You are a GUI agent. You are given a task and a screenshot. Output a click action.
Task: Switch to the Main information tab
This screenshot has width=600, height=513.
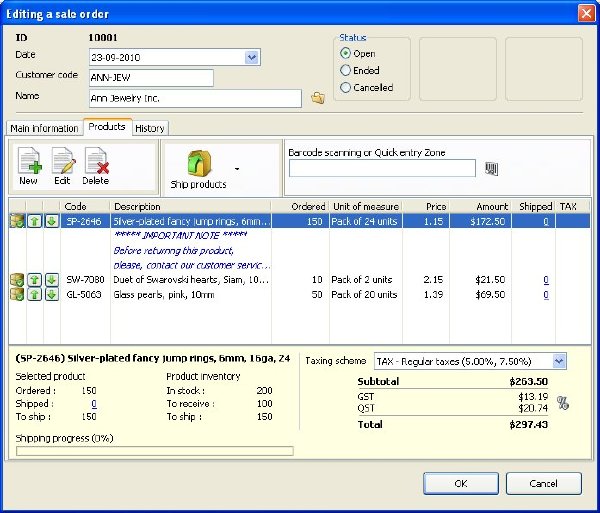[x=44, y=128]
